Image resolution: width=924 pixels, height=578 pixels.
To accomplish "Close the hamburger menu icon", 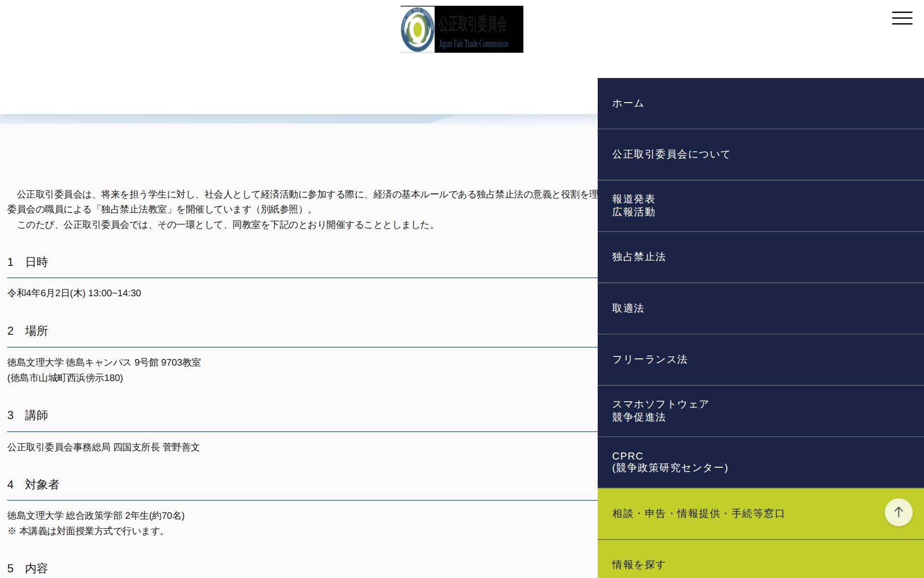I will [902, 18].
